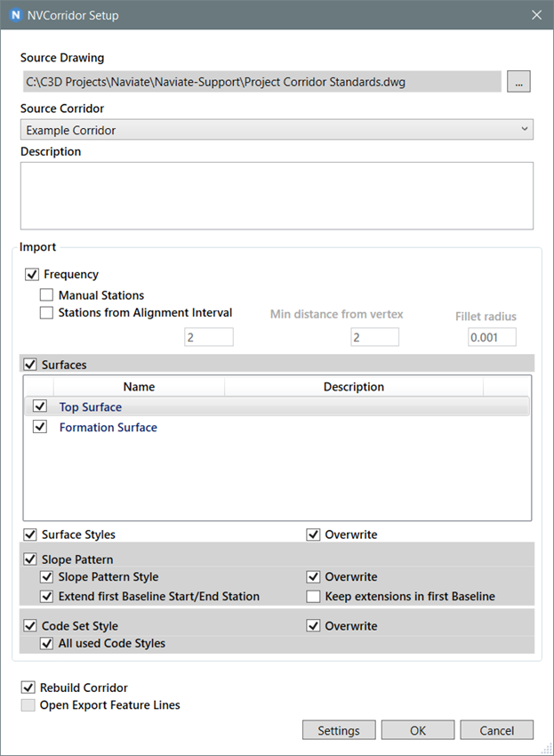Click the dialog resize grip corner

[547, 749]
